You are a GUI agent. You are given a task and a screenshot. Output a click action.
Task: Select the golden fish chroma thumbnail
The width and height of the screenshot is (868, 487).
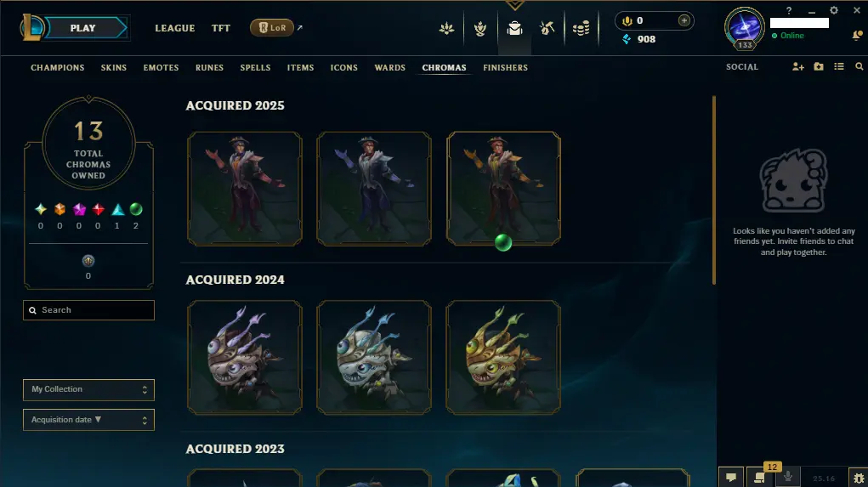503,358
